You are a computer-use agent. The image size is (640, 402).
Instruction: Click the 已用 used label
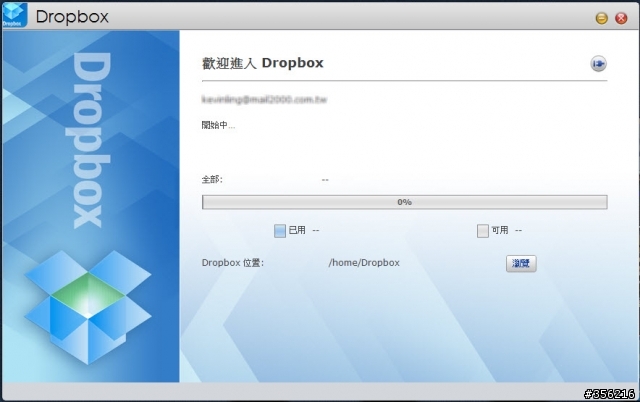pos(297,231)
